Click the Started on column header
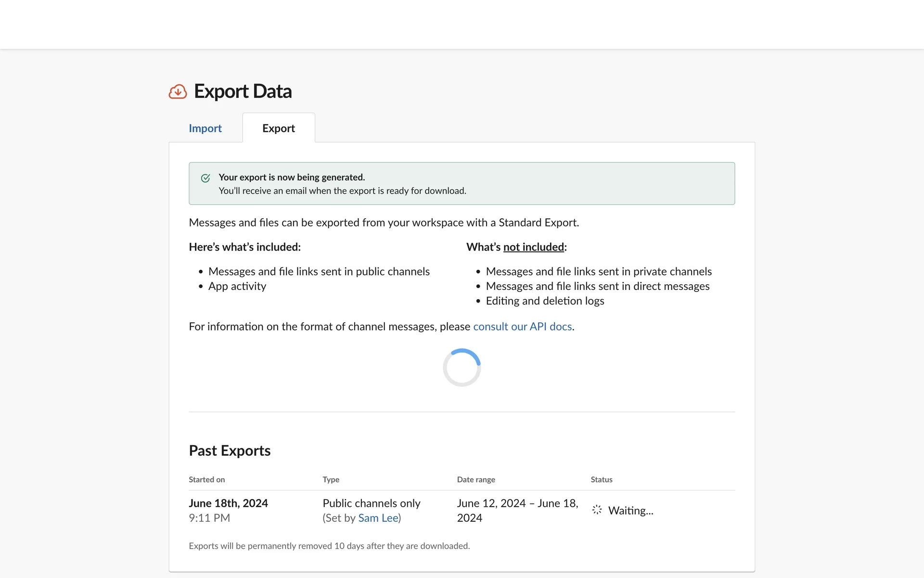The width and height of the screenshot is (924, 578). click(206, 479)
